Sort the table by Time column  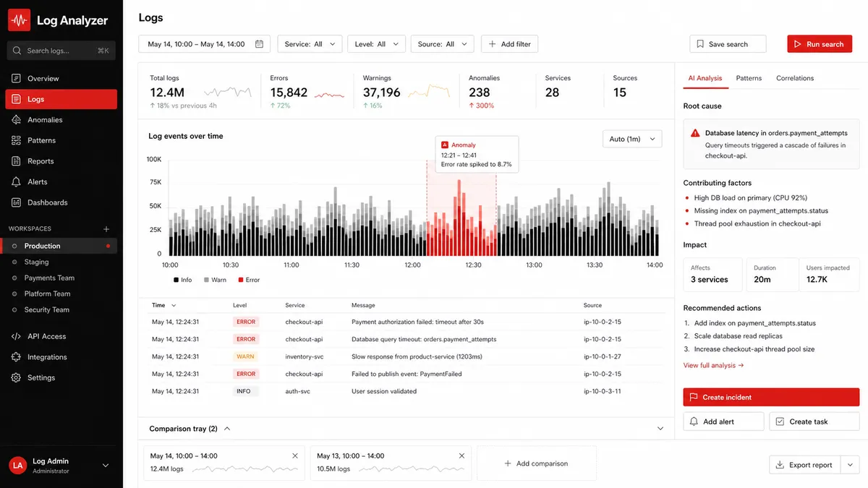click(164, 306)
